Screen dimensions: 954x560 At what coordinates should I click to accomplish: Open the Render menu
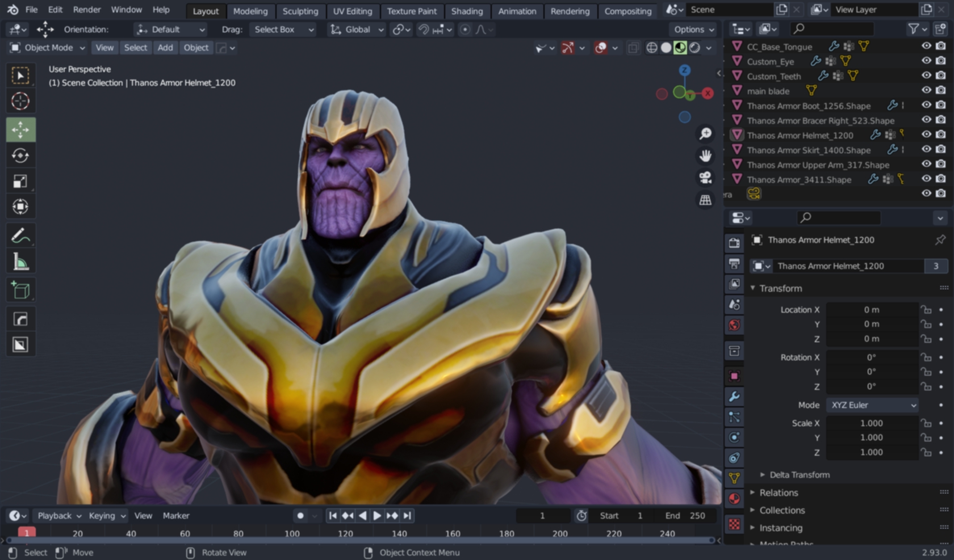pos(87,10)
